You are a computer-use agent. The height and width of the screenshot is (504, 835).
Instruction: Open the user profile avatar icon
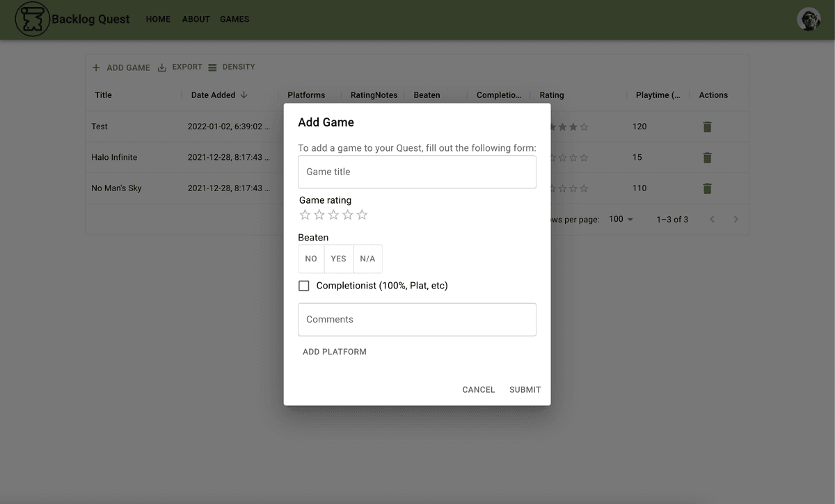pyautogui.click(x=808, y=19)
